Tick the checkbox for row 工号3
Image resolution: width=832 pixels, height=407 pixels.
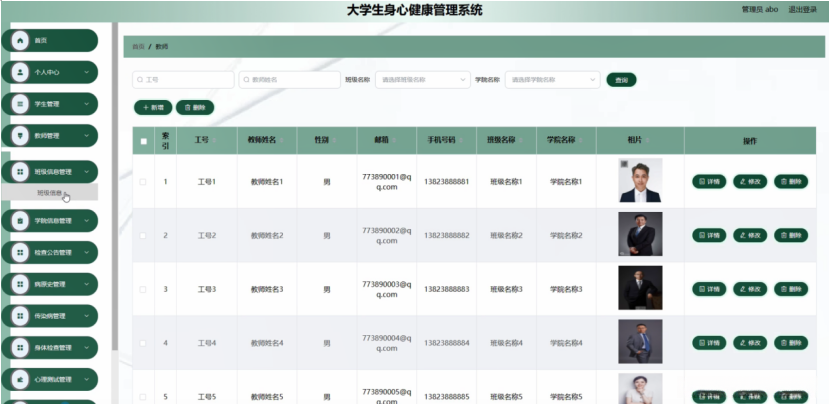143,289
